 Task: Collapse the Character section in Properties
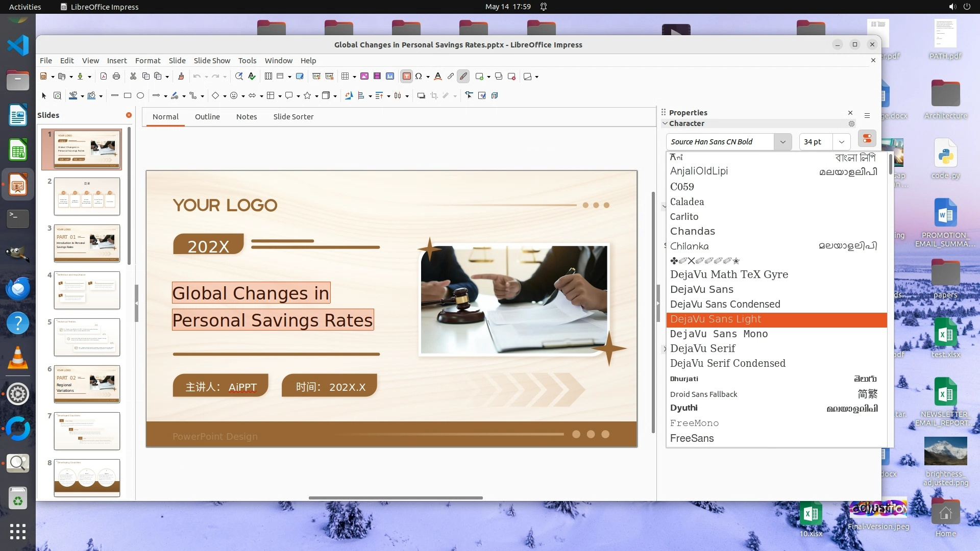click(665, 123)
